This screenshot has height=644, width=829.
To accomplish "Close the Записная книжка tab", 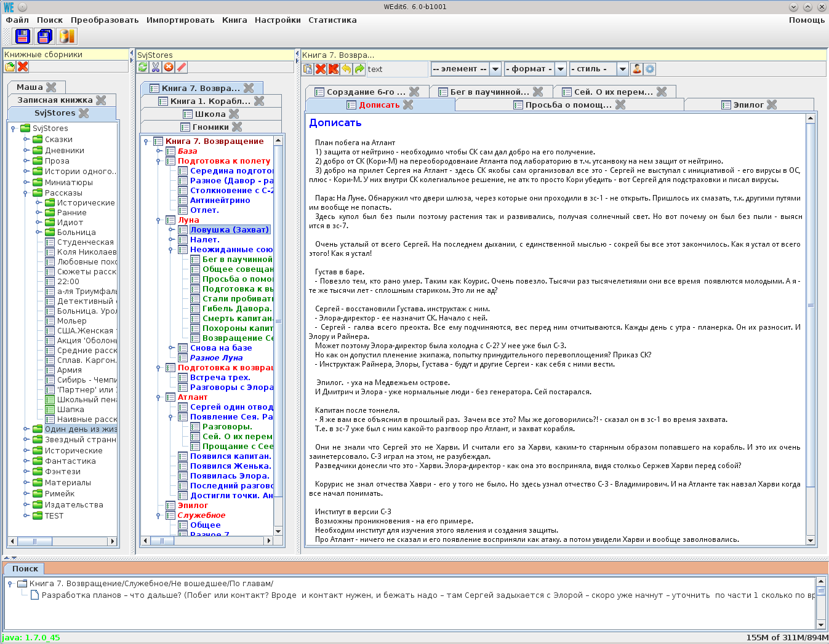I will pos(101,100).
